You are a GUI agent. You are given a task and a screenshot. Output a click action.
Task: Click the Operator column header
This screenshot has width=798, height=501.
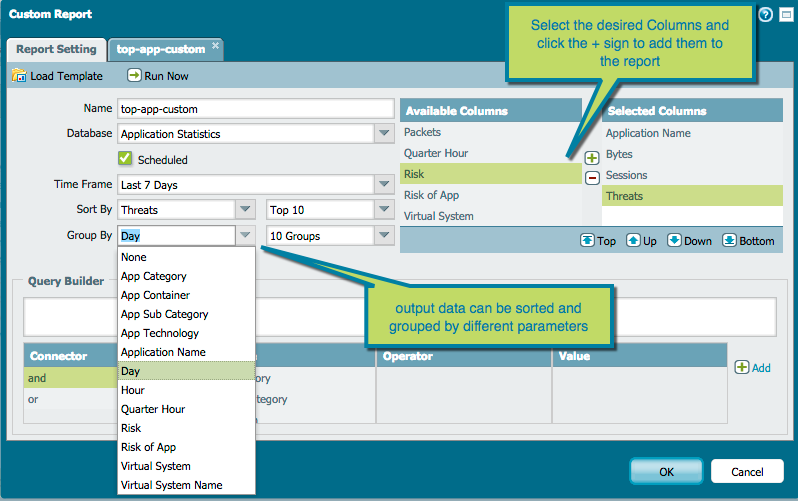click(x=464, y=356)
